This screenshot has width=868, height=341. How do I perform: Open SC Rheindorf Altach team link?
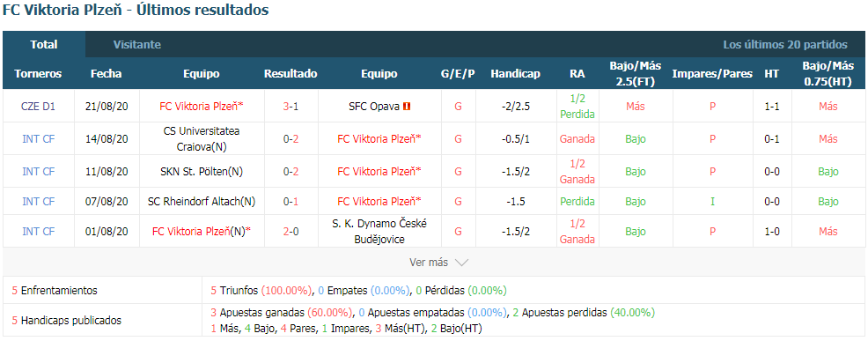coord(202,202)
